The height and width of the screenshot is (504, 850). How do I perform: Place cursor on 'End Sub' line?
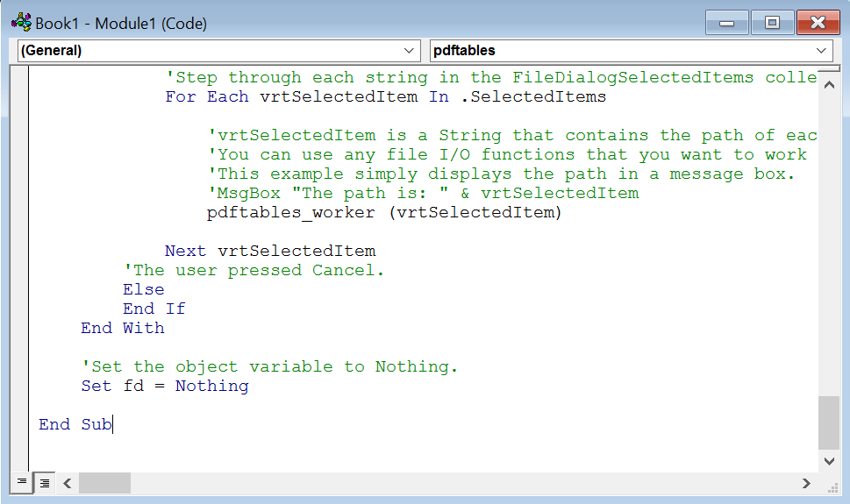75,424
